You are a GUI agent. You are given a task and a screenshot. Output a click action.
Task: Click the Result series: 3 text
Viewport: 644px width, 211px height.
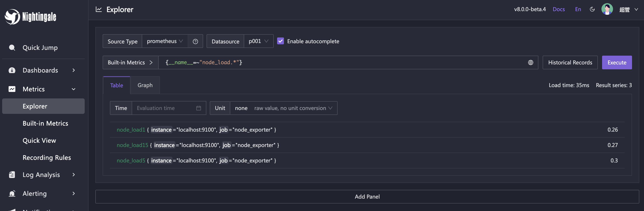[614, 85]
